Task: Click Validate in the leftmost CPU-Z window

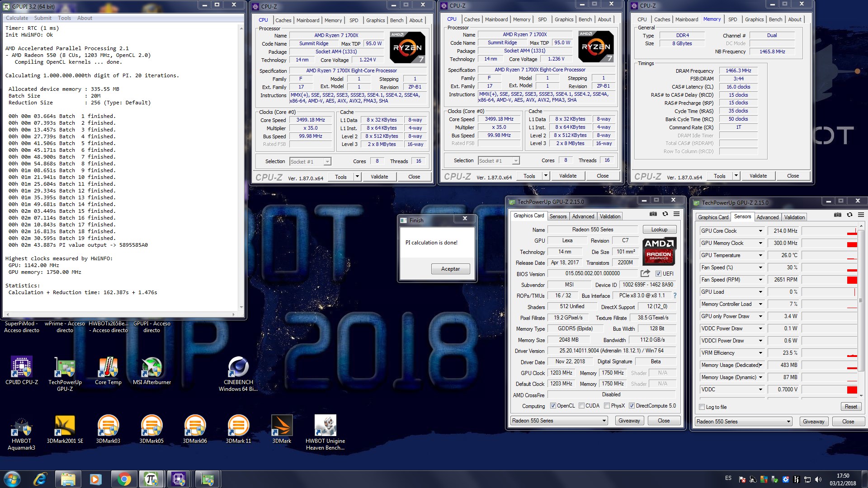Action: tap(379, 177)
